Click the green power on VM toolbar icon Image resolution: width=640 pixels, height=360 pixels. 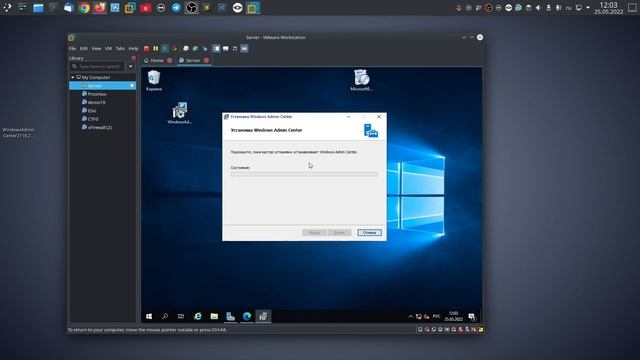tap(165, 49)
